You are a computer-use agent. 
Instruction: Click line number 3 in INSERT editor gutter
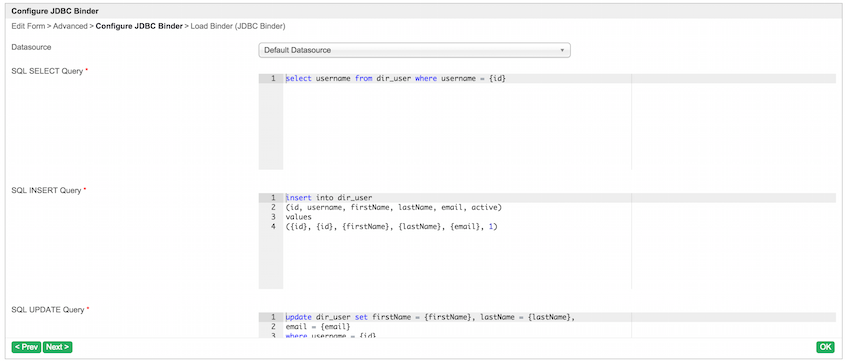(x=273, y=217)
